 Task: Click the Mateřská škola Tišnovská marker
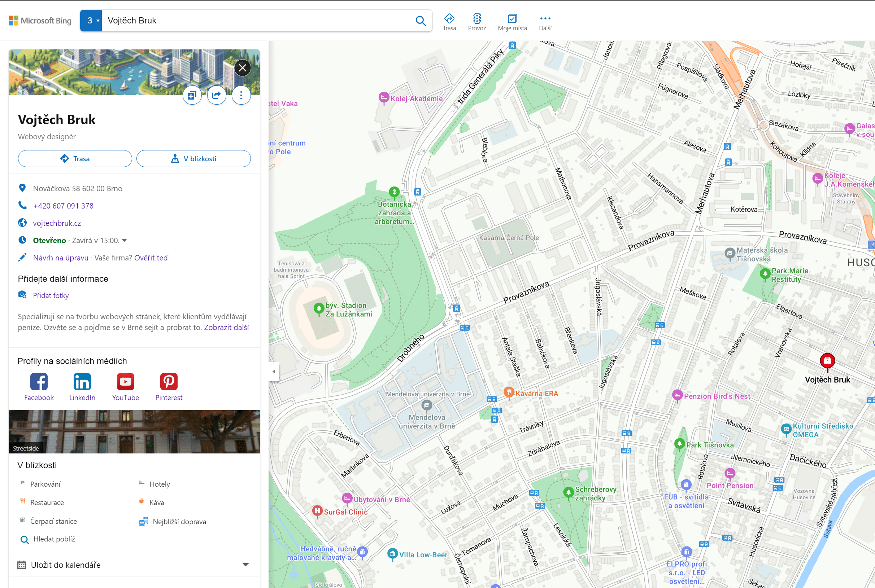(x=730, y=254)
